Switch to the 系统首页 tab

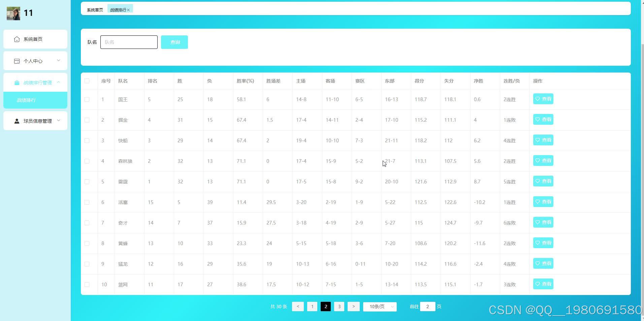(95, 10)
